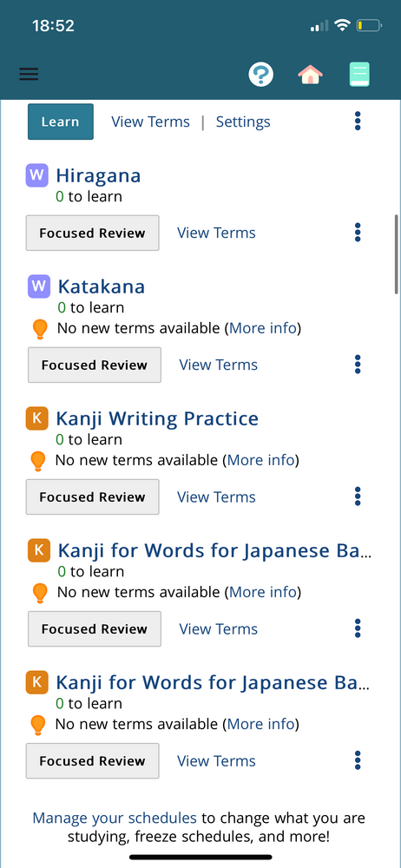The height and width of the screenshot is (868, 401).
Task: Tap the purple W icon beside Katakana
Action: tap(39, 286)
